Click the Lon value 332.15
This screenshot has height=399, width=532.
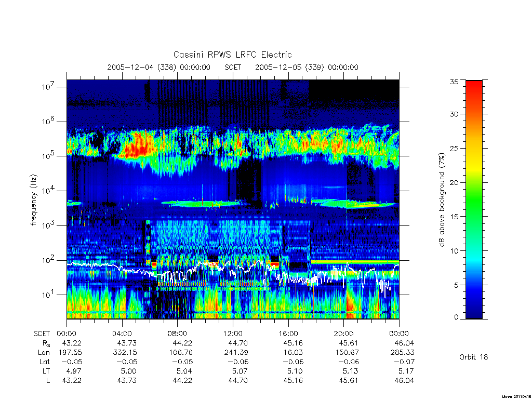click(125, 353)
